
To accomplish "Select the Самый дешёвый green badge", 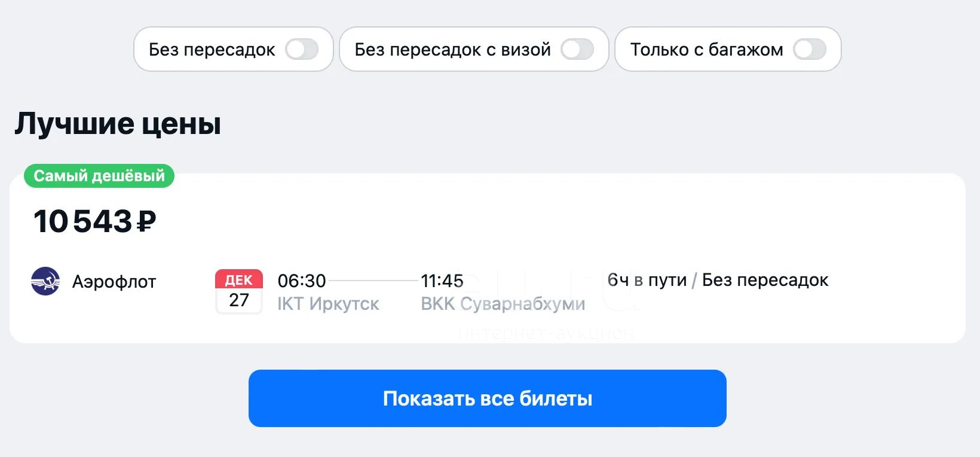I will click(99, 176).
